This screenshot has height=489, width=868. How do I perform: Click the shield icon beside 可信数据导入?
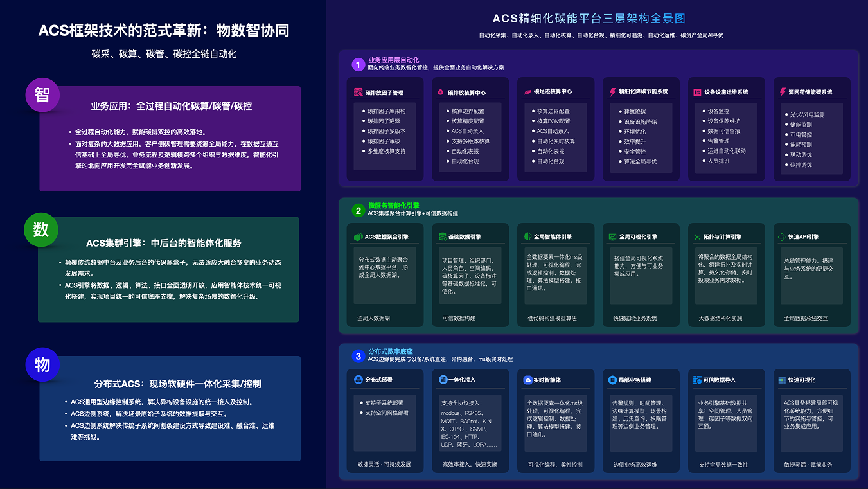pos(697,380)
